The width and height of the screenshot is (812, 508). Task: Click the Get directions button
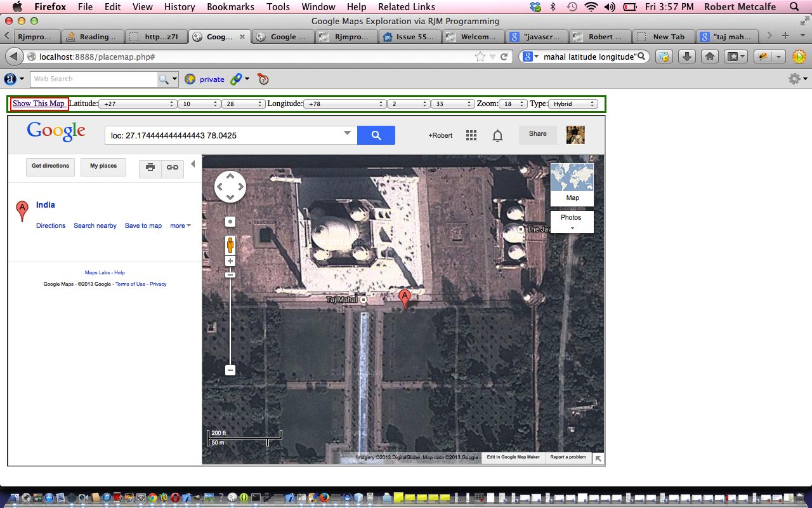click(x=51, y=166)
